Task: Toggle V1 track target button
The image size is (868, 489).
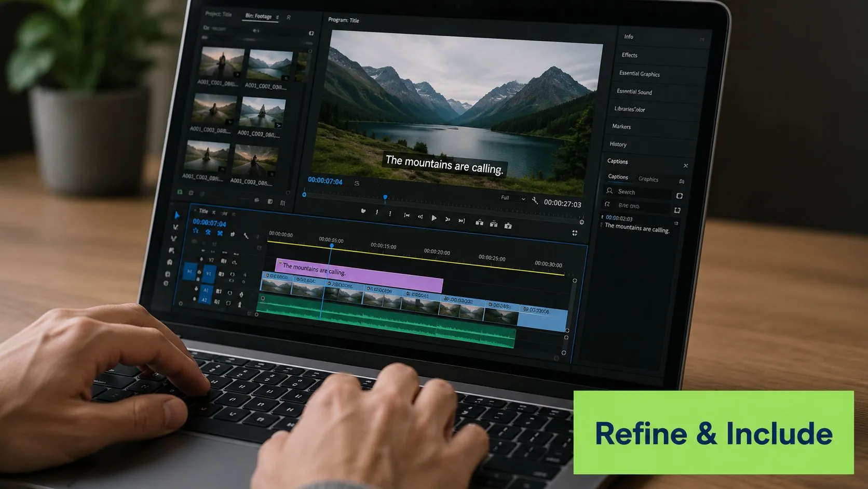Action: point(209,273)
